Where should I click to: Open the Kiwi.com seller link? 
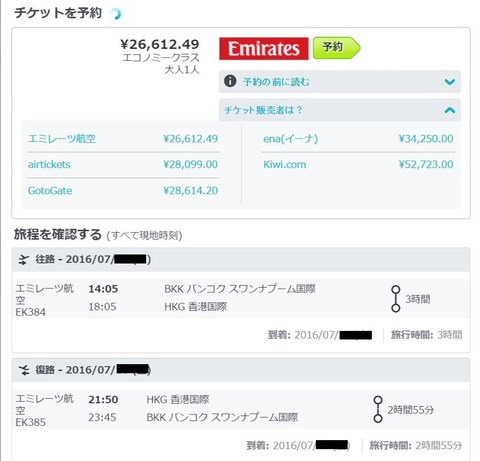284,164
